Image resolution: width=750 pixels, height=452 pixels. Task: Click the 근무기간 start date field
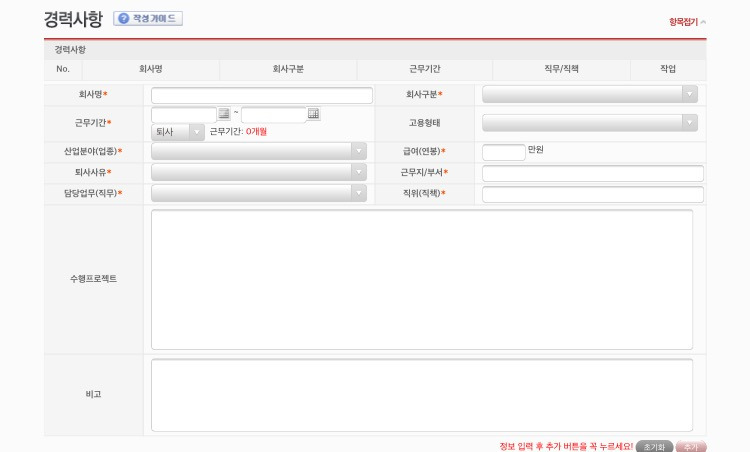[184, 115]
